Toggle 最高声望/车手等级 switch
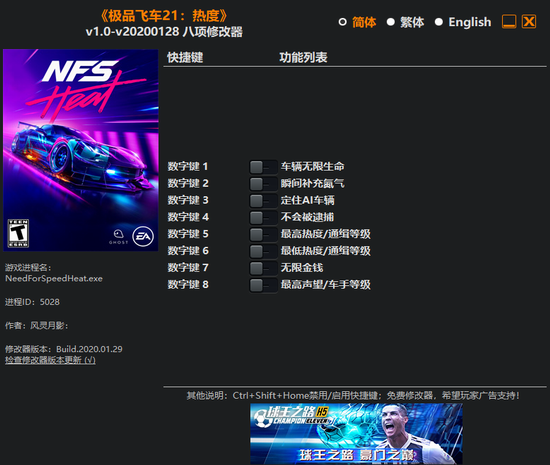550x465 pixels. 263,285
